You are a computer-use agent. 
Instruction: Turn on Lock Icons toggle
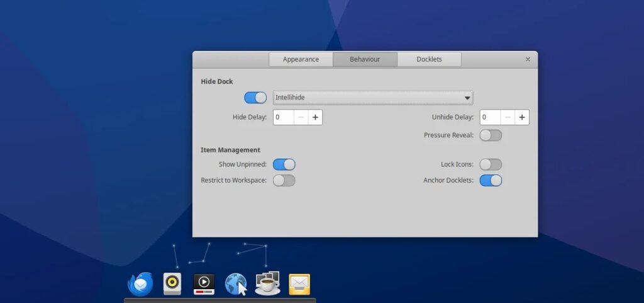click(x=491, y=164)
